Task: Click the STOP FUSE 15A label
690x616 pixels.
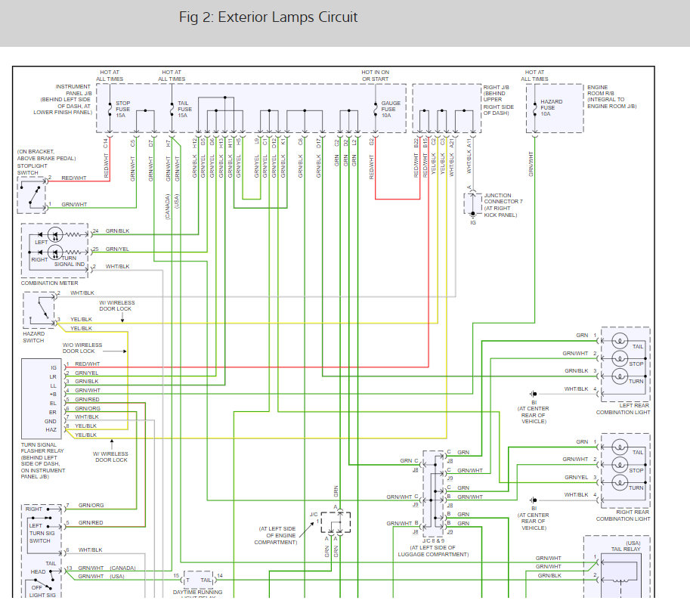Action: click(122, 109)
